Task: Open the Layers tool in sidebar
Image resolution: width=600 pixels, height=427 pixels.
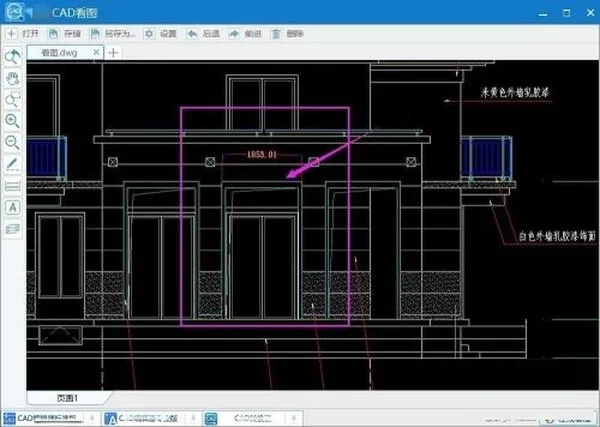Action: point(13,229)
